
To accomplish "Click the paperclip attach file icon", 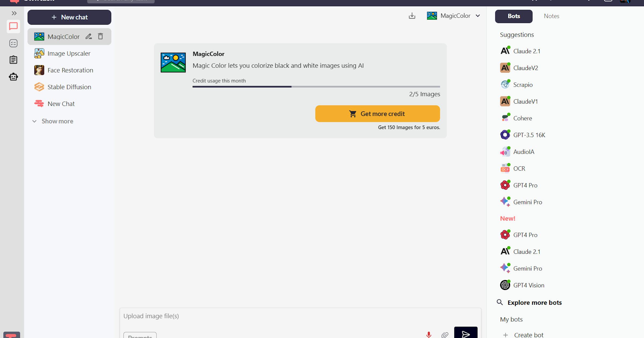I will pyautogui.click(x=445, y=334).
